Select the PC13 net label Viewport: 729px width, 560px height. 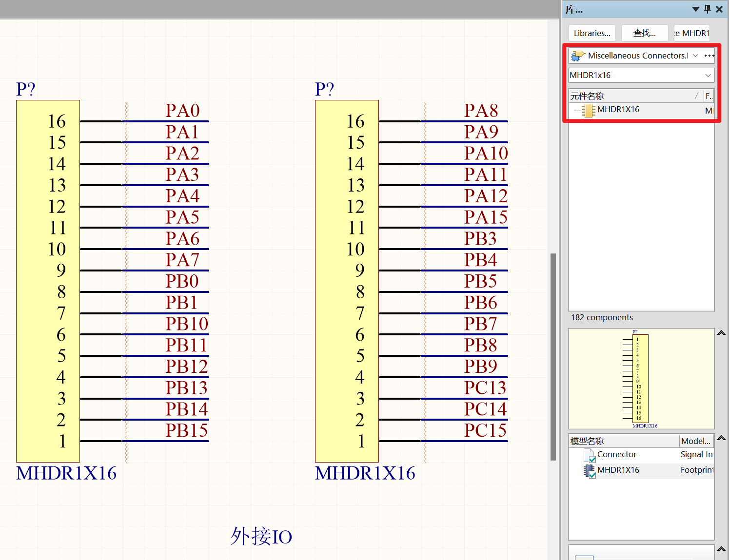click(x=486, y=388)
